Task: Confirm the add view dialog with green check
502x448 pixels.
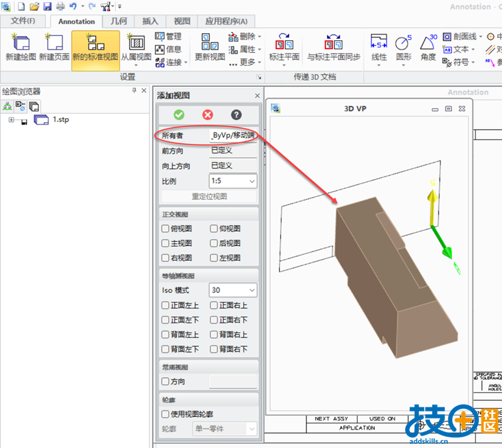Action: [x=179, y=115]
